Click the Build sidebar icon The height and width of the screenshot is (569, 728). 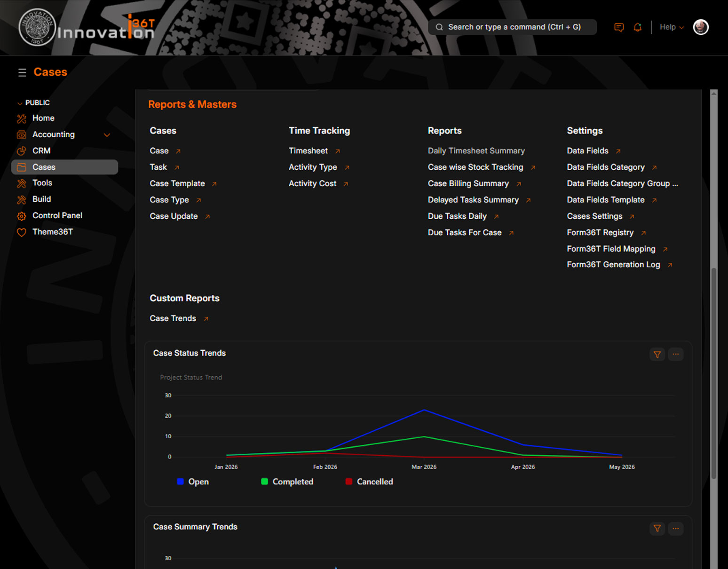point(22,200)
